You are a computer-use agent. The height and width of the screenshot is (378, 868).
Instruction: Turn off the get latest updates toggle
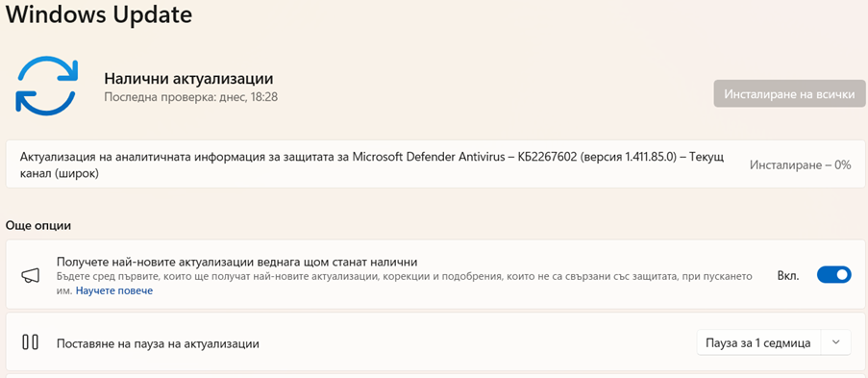(x=833, y=275)
